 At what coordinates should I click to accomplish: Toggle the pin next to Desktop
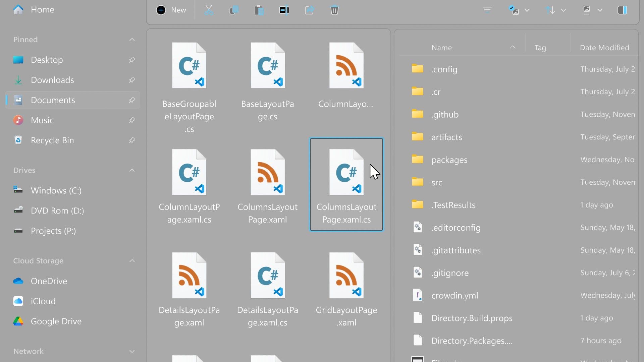pos(132,60)
